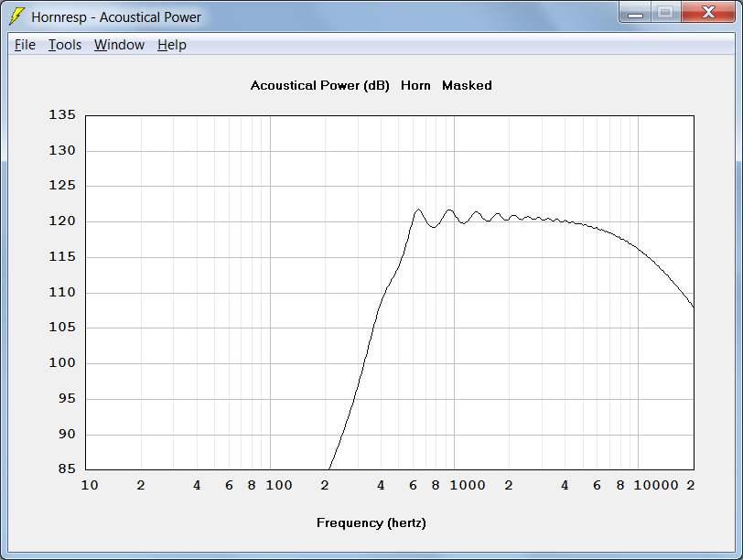Click the 130 value on the vertical axis
This screenshot has width=743, height=560.
point(62,151)
